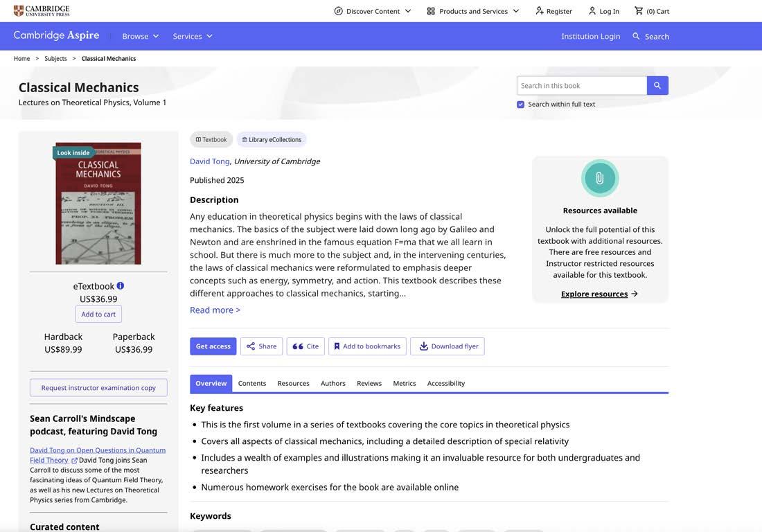Click the Textbook tag
The width and height of the screenshot is (762, 532).
[x=211, y=139]
